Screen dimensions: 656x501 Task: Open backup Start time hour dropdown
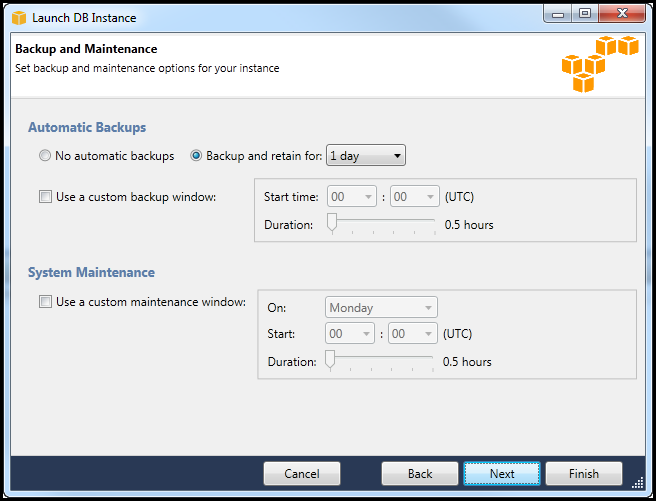(x=351, y=197)
